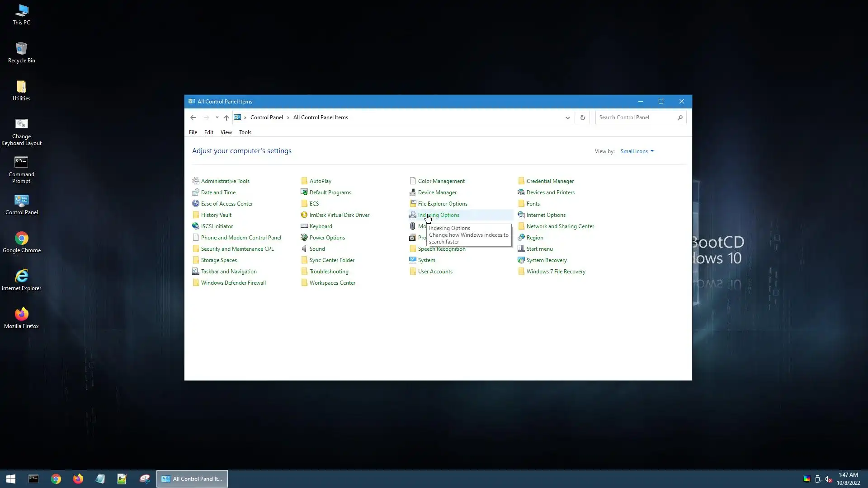Expand the address bar history dropdown
The width and height of the screenshot is (868, 488).
coord(567,117)
